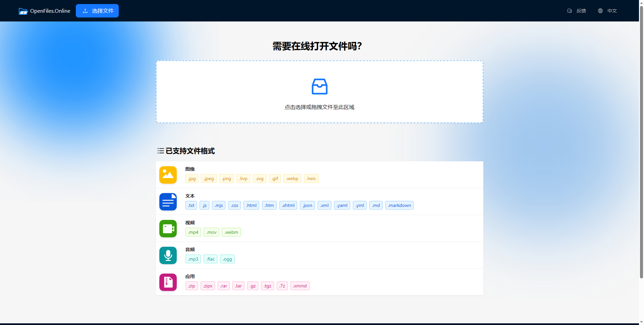Viewport: 644px width, 325px height.
Task: Click the inbox icon in upload area
Action: click(x=319, y=87)
